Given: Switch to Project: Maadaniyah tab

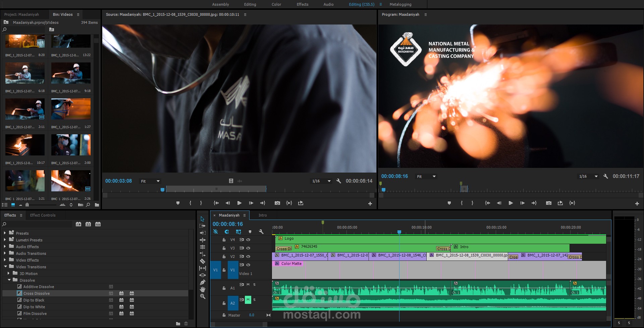Looking at the screenshot, I should pos(21,14).
